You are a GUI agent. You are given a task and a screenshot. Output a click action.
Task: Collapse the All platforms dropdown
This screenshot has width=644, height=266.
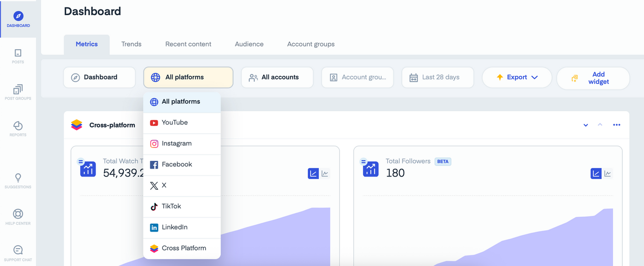pyautogui.click(x=188, y=77)
